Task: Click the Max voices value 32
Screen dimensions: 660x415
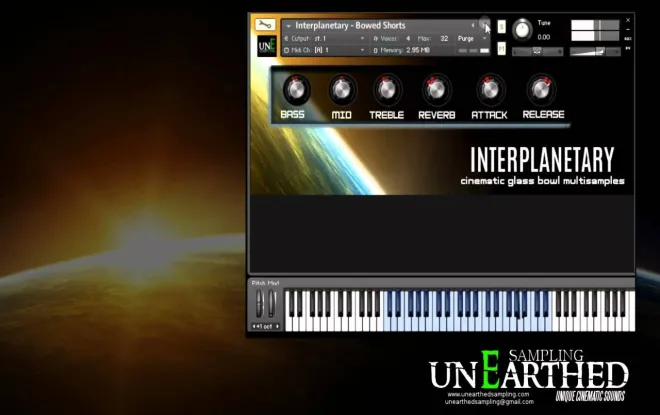Action: tap(444, 38)
